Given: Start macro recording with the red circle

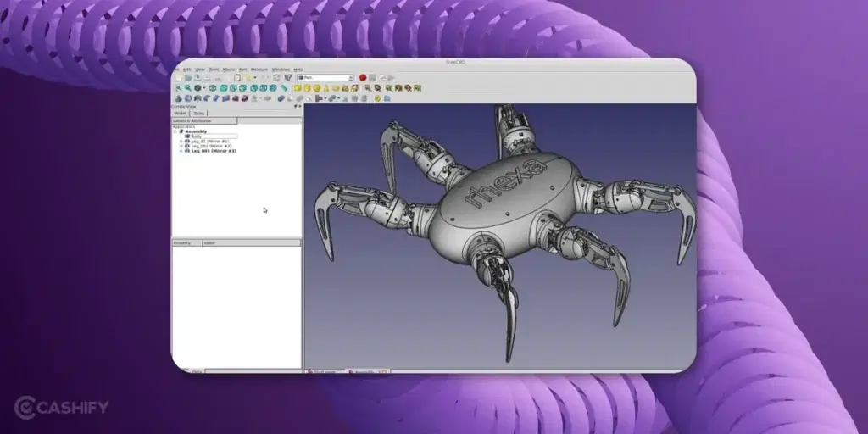Looking at the screenshot, I should pos(363,77).
